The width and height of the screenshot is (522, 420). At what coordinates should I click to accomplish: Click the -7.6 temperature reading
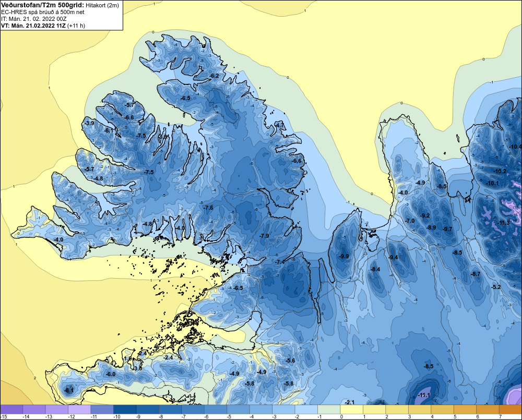[208, 208]
